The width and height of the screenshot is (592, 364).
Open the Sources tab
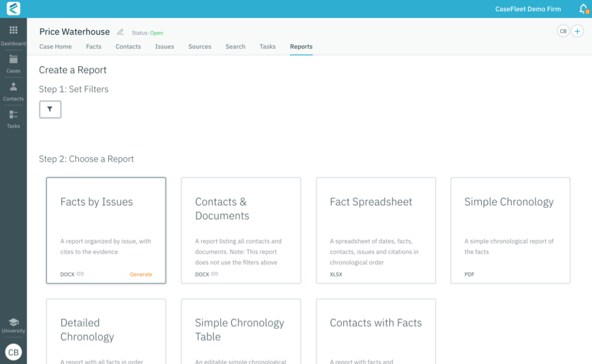199,47
